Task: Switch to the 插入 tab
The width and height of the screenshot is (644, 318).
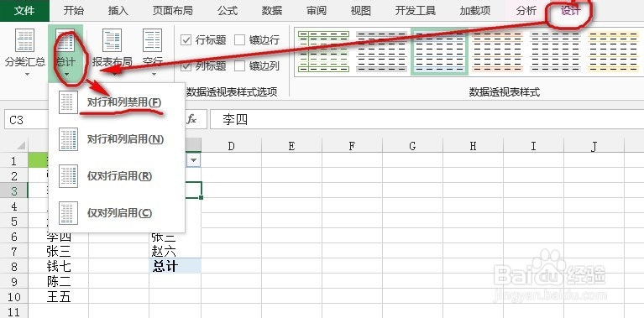Action: pos(118,11)
